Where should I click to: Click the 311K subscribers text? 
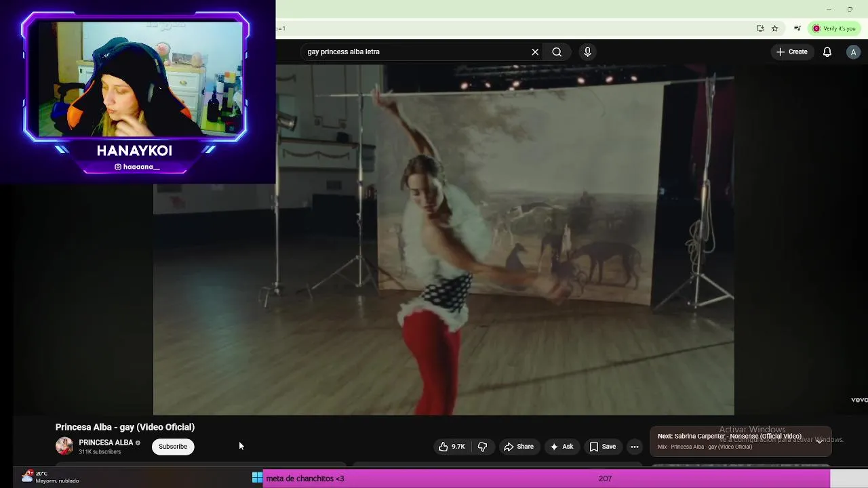tap(100, 452)
